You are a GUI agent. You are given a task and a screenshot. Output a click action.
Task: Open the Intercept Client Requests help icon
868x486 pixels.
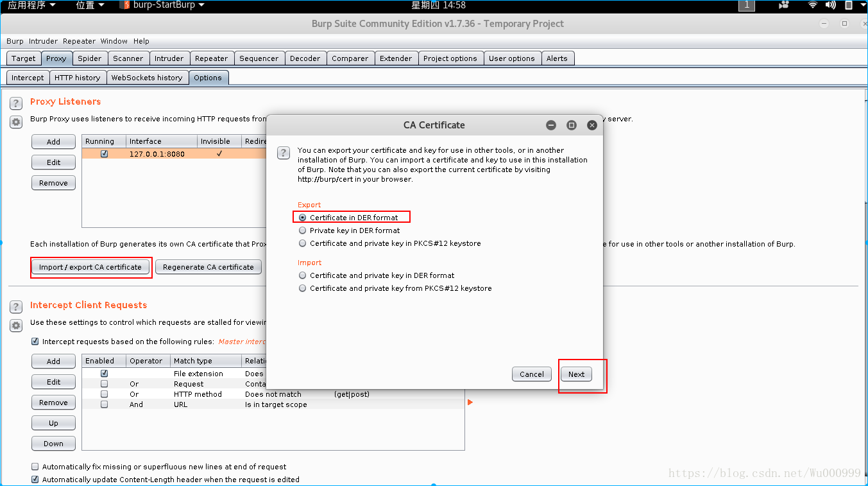(16, 306)
